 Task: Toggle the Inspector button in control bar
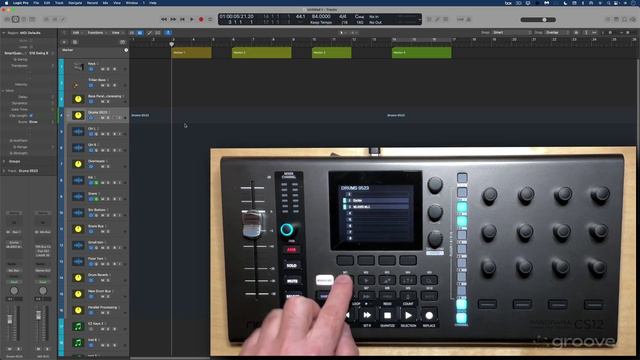[x=16, y=19]
